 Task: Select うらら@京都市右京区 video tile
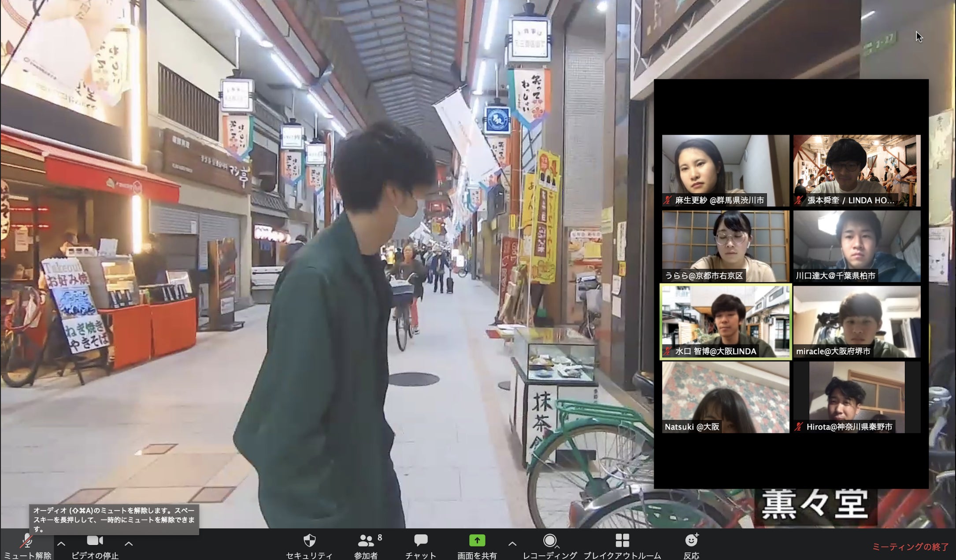(x=725, y=246)
